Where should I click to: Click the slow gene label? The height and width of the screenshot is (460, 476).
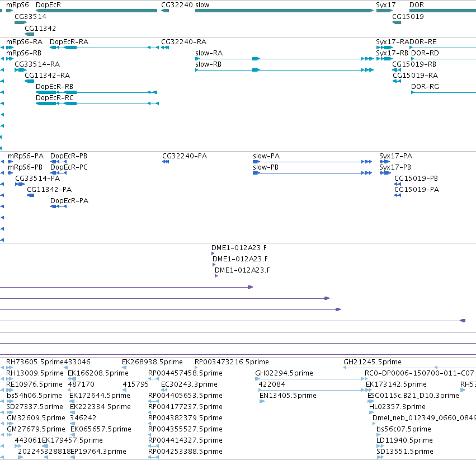click(202, 5)
